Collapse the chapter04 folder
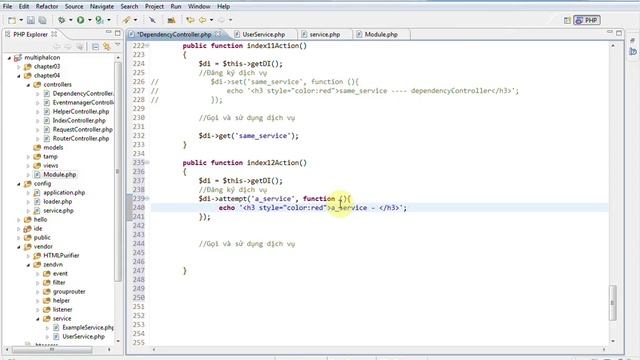The width and height of the screenshot is (640, 360). click(x=19, y=76)
